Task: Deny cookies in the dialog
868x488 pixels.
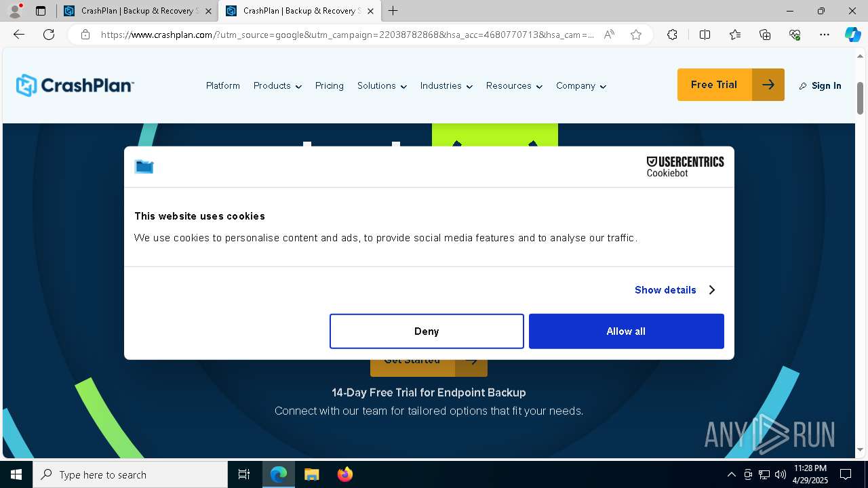Action: coord(427,331)
